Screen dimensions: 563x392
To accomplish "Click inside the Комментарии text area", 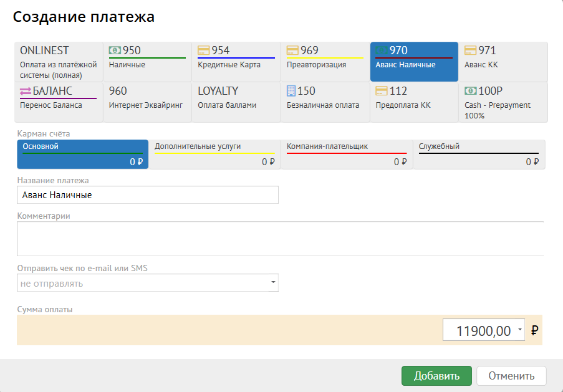I will point(280,239).
